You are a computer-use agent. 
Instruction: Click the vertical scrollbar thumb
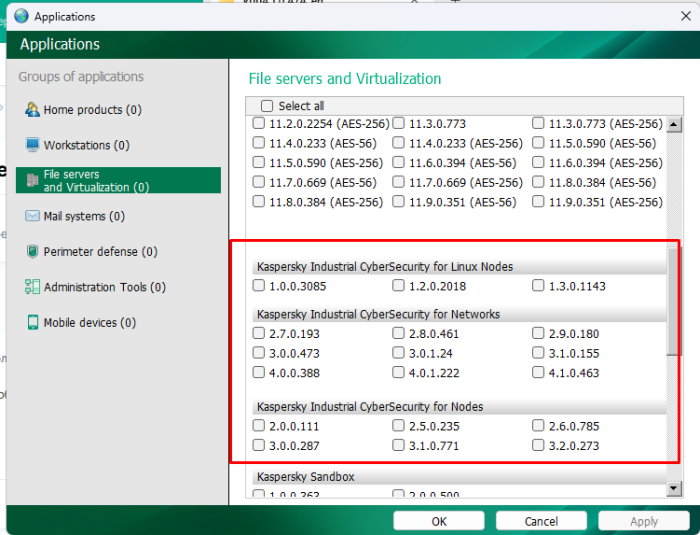click(674, 301)
